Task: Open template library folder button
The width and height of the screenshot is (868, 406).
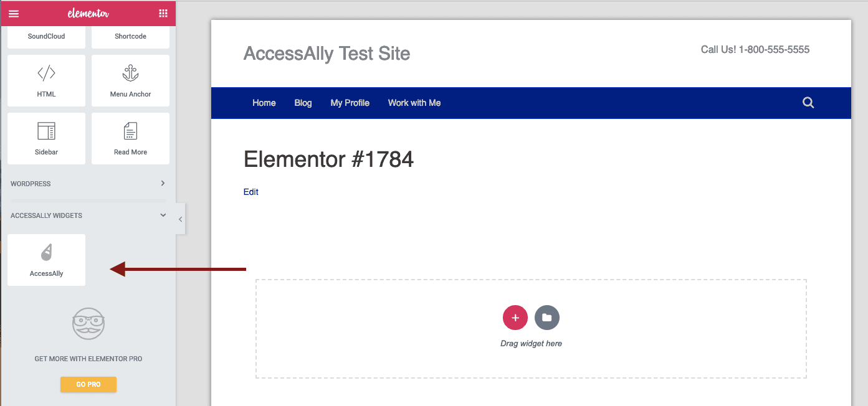Action: tap(546, 318)
